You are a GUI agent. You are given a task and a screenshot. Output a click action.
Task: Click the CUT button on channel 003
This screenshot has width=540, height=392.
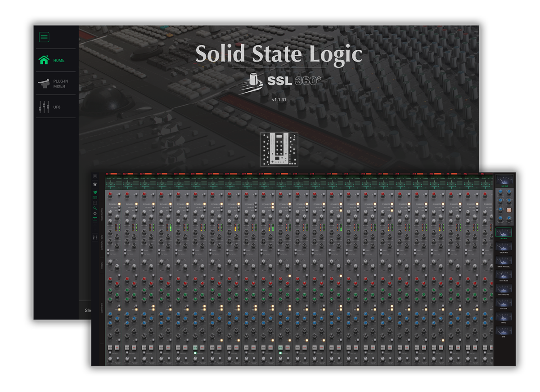pos(151,348)
